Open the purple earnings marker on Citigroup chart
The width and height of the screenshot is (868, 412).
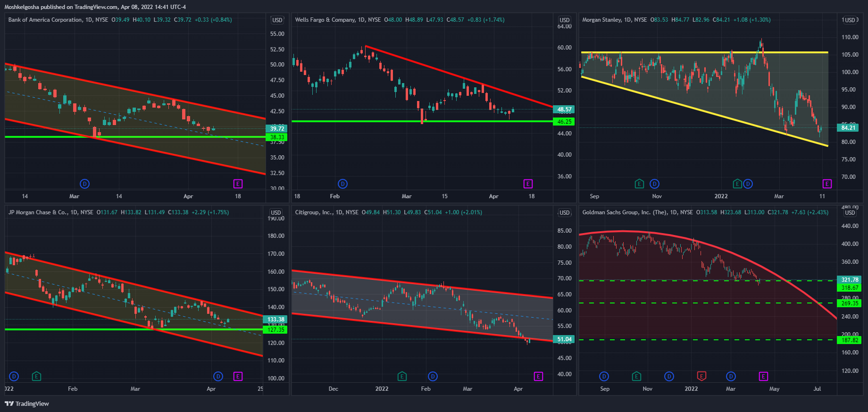pos(538,376)
